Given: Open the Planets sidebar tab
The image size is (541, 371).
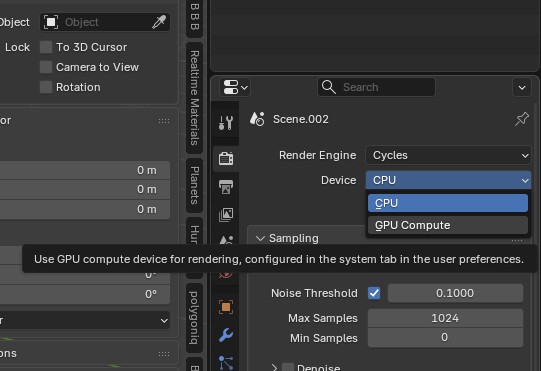Looking at the screenshot, I should [x=195, y=185].
